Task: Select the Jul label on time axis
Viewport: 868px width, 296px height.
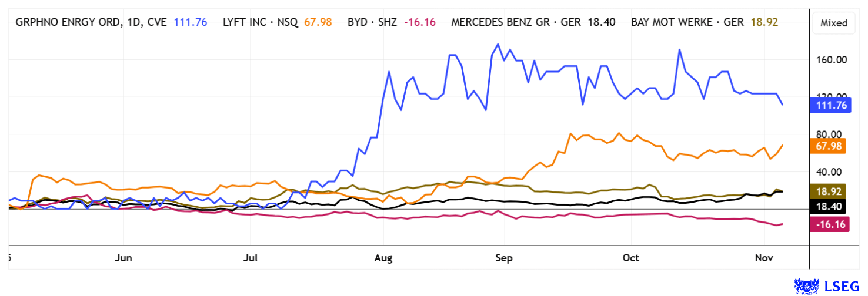Action: (x=251, y=257)
